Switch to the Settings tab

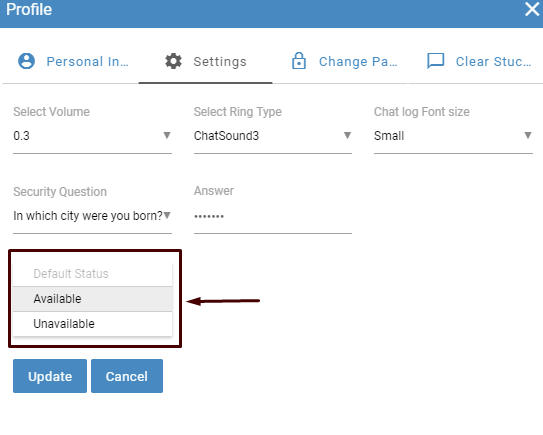pyautogui.click(x=205, y=62)
